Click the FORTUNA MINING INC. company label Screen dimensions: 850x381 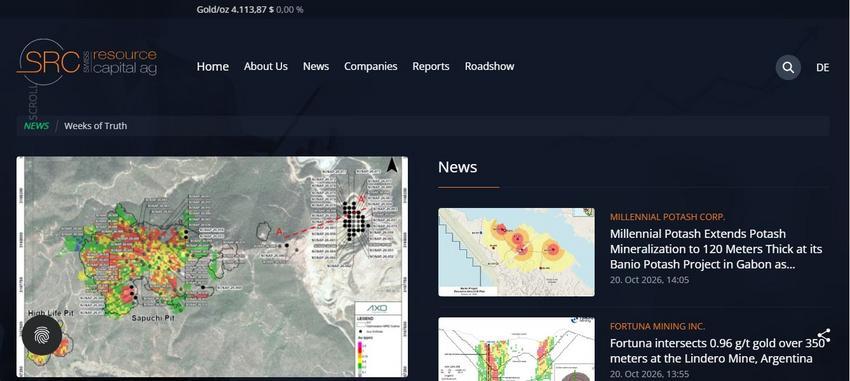click(658, 326)
